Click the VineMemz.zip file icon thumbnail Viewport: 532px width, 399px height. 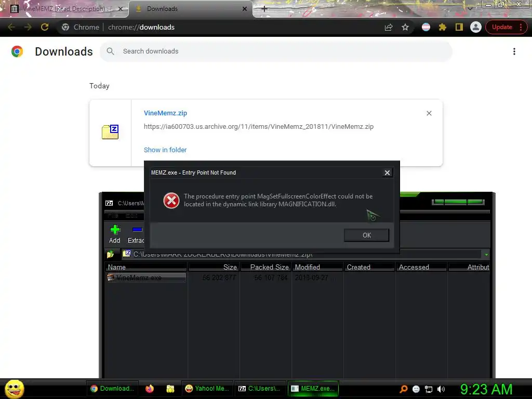[x=110, y=132]
